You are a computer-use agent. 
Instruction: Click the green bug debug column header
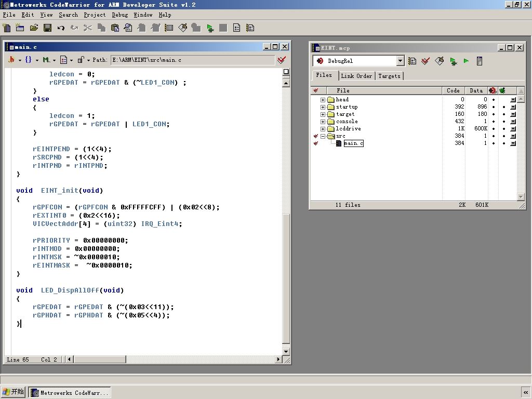tap(502, 90)
